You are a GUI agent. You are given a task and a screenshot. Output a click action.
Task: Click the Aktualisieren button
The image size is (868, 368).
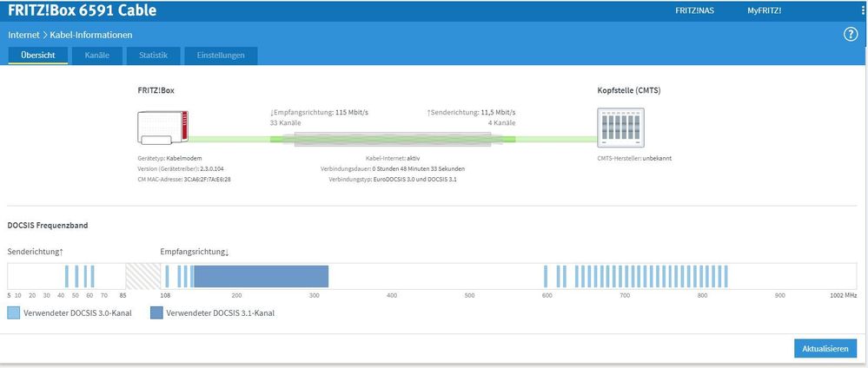825,349
